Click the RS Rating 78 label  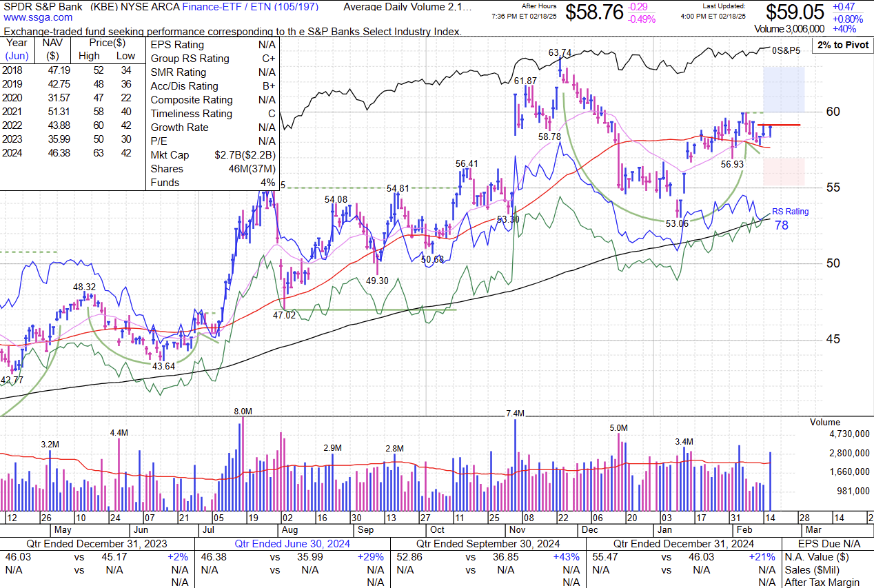point(790,217)
